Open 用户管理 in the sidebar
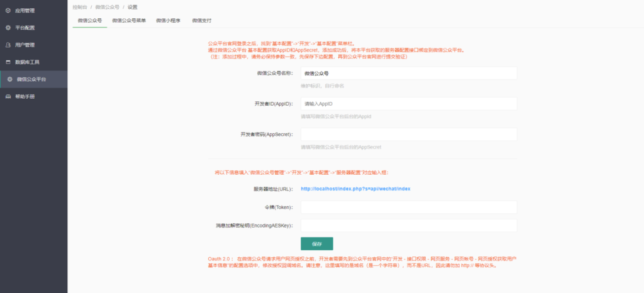The image size is (644, 293). point(34,45)
